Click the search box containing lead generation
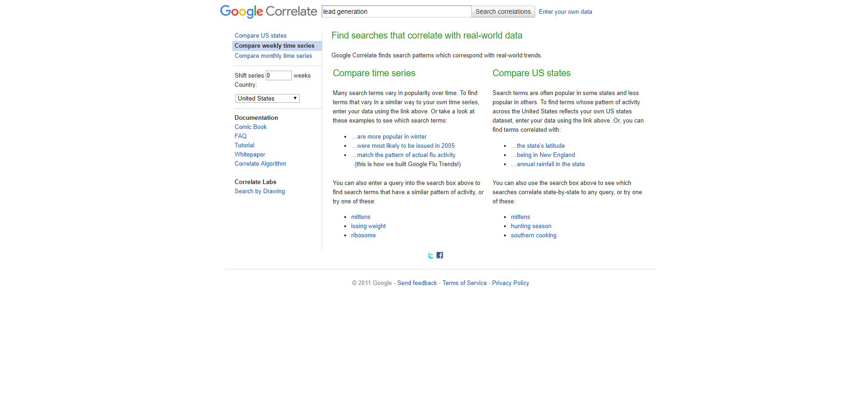 point(397,11)
